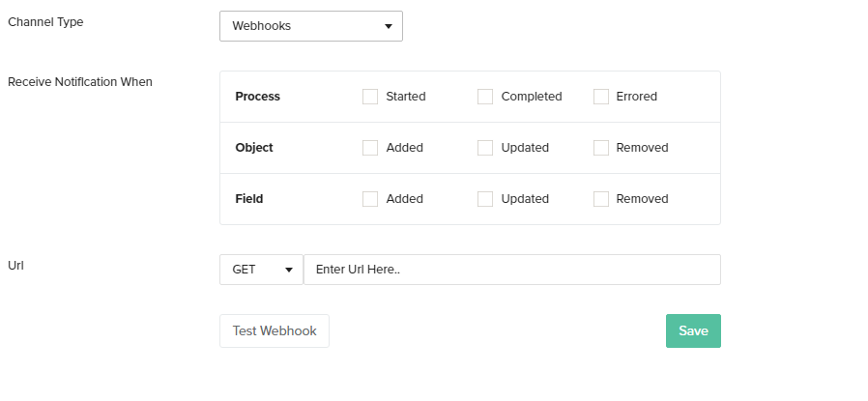Click the Process row heading
The height and width of the screenshot is (401, 868).
point(258,97)
